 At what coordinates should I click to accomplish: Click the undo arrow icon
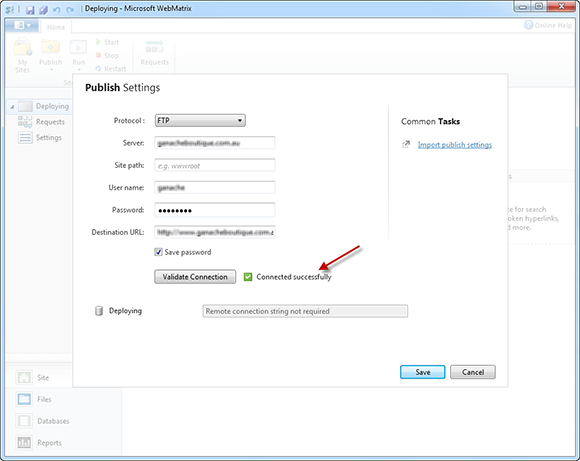click(57, 10)
